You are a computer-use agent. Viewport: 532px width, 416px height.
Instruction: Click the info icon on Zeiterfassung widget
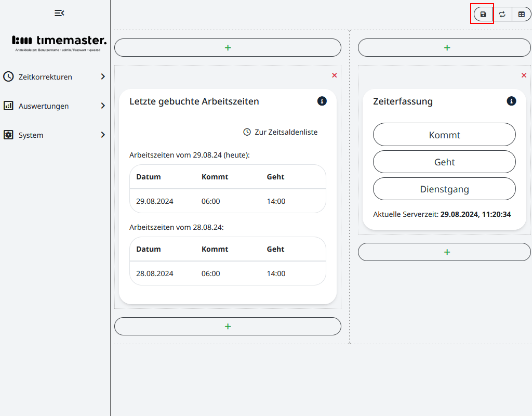pos(511,101)
